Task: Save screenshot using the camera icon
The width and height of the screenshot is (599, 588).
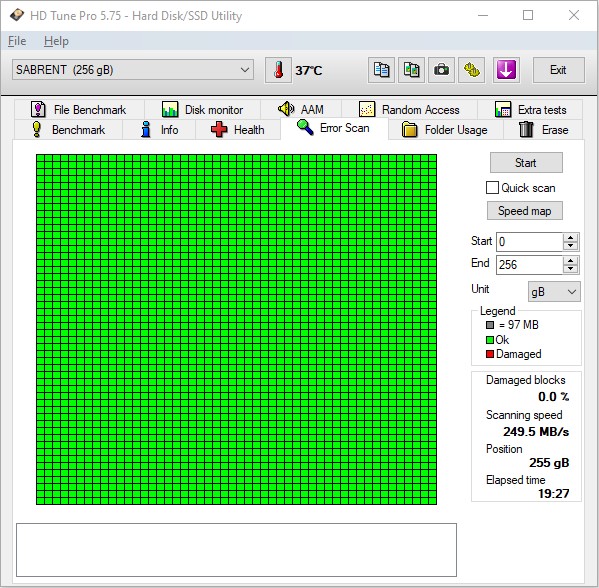Action: (441, 70)
